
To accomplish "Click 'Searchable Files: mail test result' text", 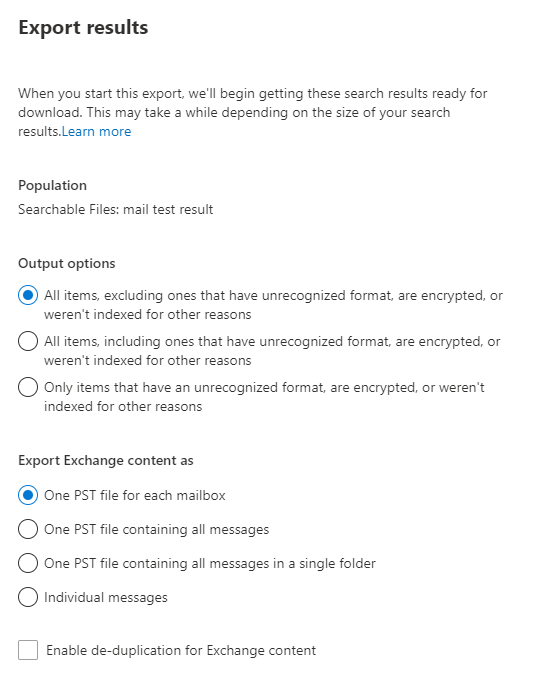I will click(116, 209).
